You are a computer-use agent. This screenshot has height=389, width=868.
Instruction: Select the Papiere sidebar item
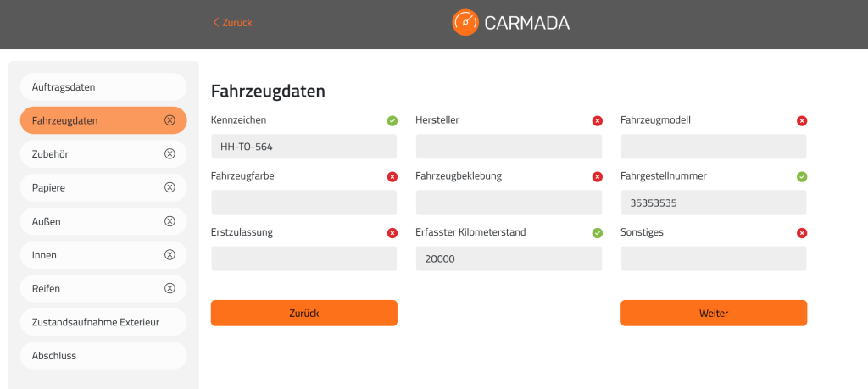[103, 187]
